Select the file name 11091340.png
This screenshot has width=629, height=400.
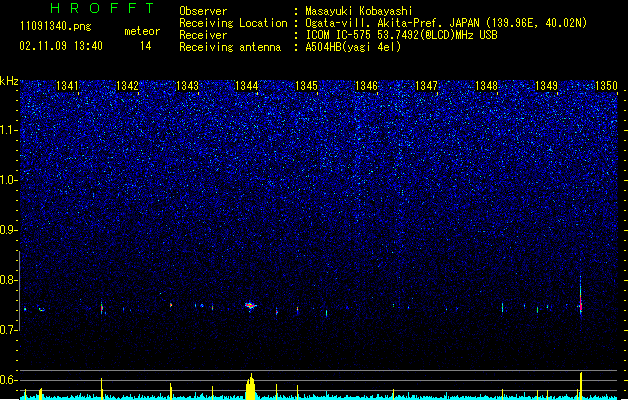click(56, 27)
